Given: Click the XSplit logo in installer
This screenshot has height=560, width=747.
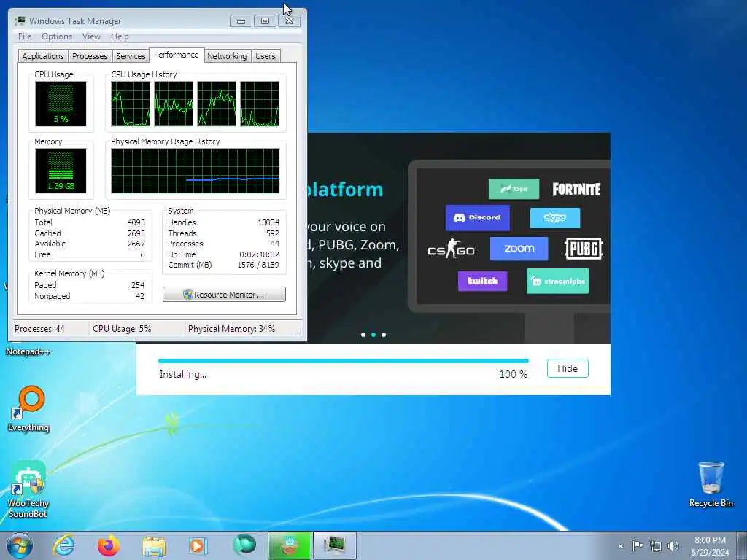Looking at the screenshot, I should [514, 189].
